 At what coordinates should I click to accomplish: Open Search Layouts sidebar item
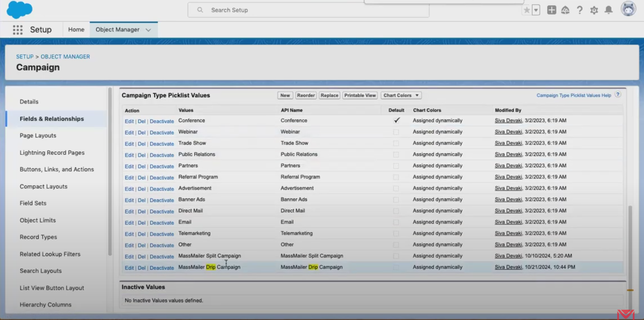coord(41,271)
